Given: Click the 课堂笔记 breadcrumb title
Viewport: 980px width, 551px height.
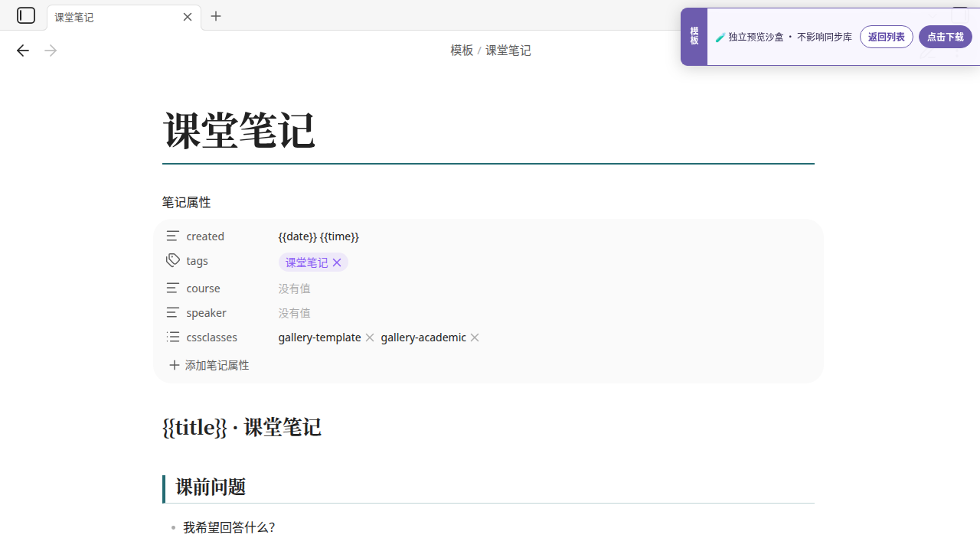Looking at the screenshot, I should (508, 51).
